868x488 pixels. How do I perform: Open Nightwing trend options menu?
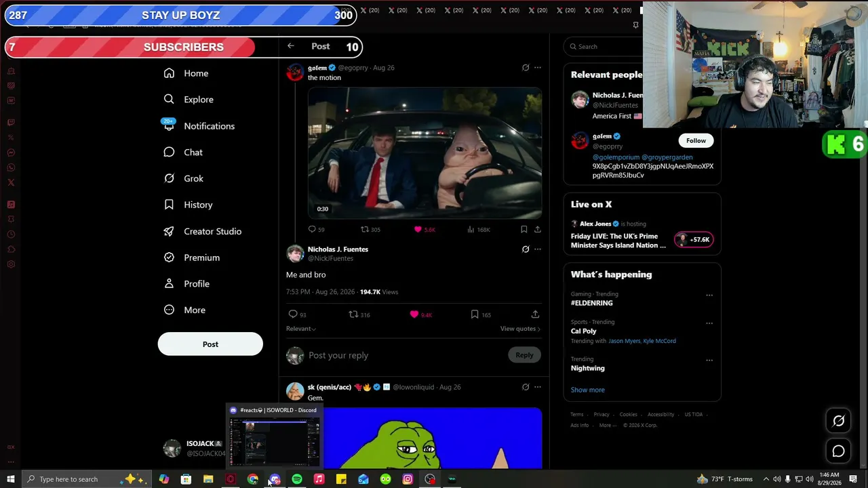click(x=709, y=361)
